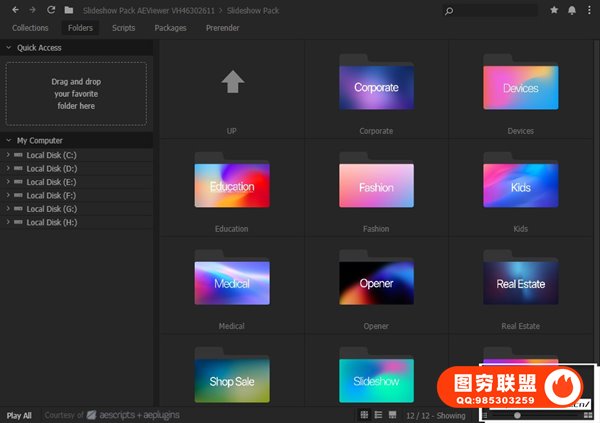The width and height of the screenshot is (600, 423).
Task: Collapse the Quick Access section
Action: pos(9,47)
